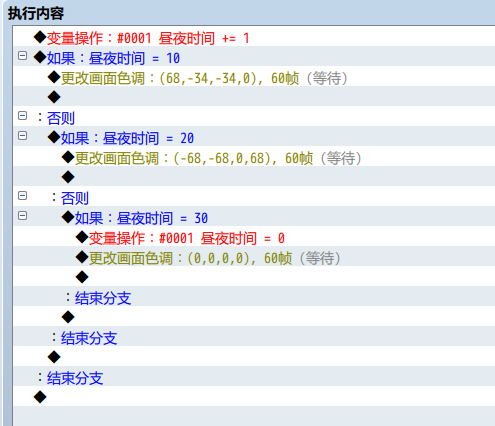
Task: Select empty command row below tint (-68,-68,0,68)
Action: tap(254, 176)
